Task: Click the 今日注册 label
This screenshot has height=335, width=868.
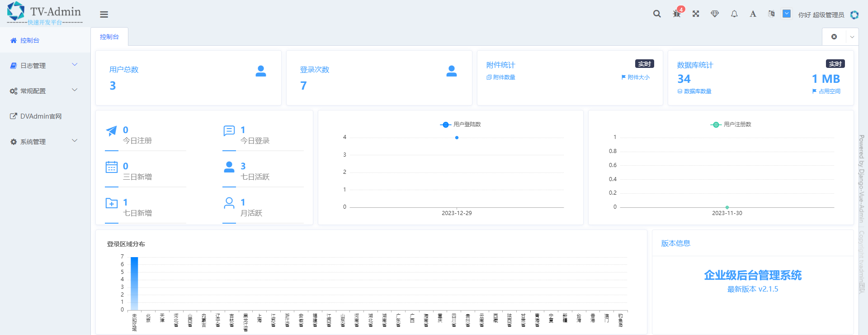Action: tap(137, 141)
